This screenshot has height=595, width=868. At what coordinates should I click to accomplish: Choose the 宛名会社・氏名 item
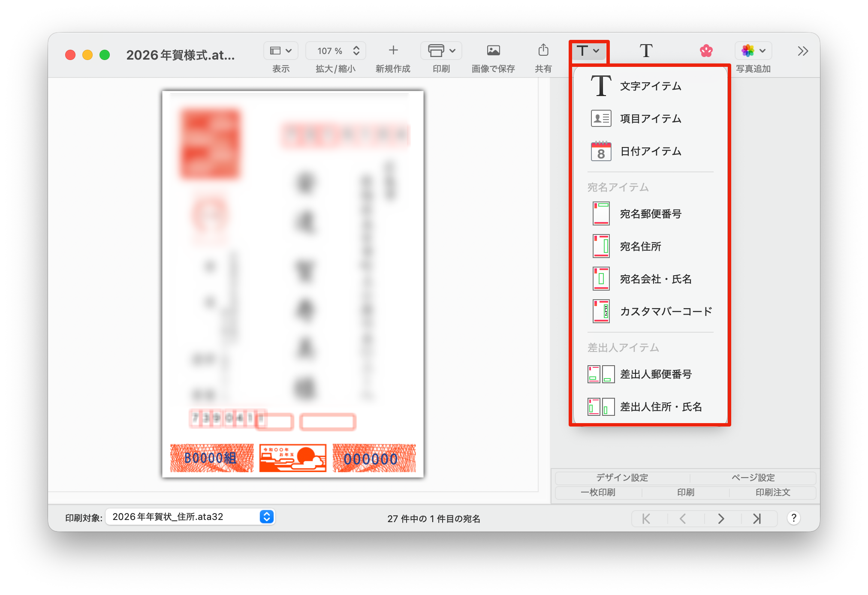[x=655, y=279]
